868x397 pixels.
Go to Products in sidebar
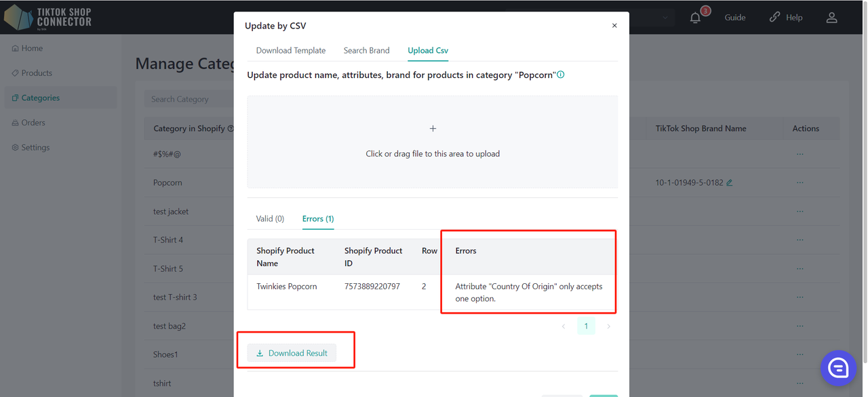click(x=37, y=73)
